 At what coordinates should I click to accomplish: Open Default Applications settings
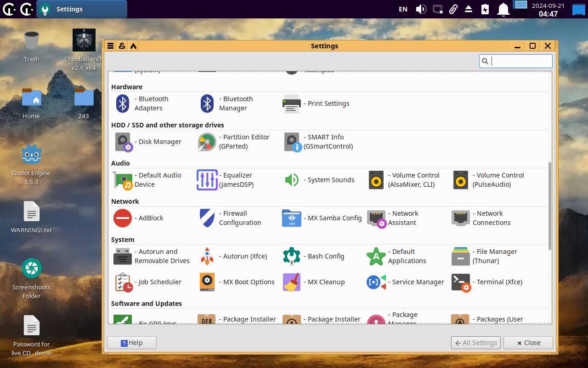(376, 256)
